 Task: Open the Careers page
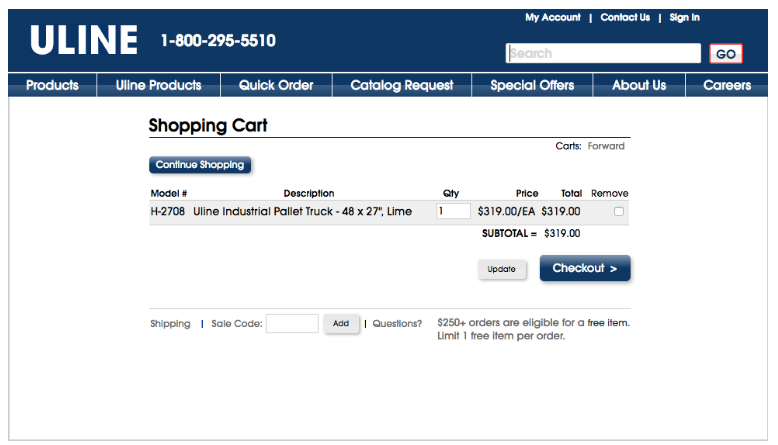click(727, 85)
